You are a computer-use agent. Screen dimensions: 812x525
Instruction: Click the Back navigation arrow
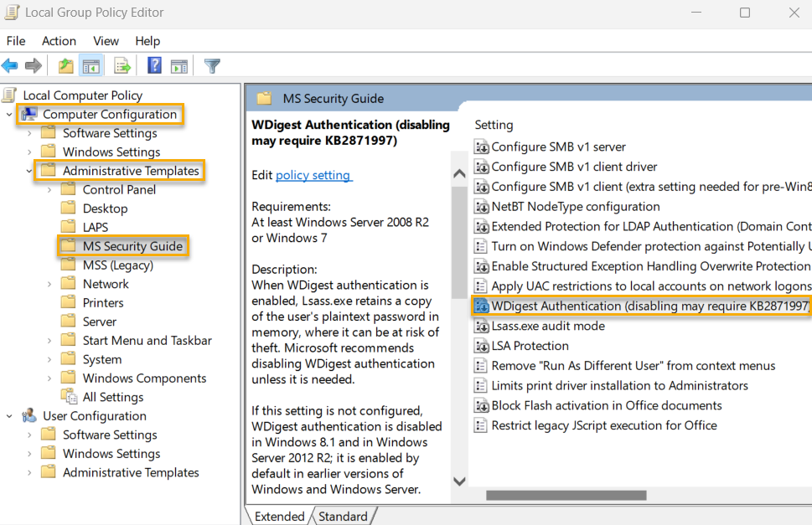10,65
